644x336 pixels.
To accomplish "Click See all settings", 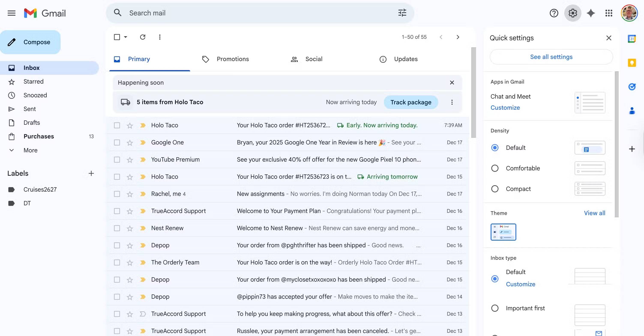I will tap(551, 57).
